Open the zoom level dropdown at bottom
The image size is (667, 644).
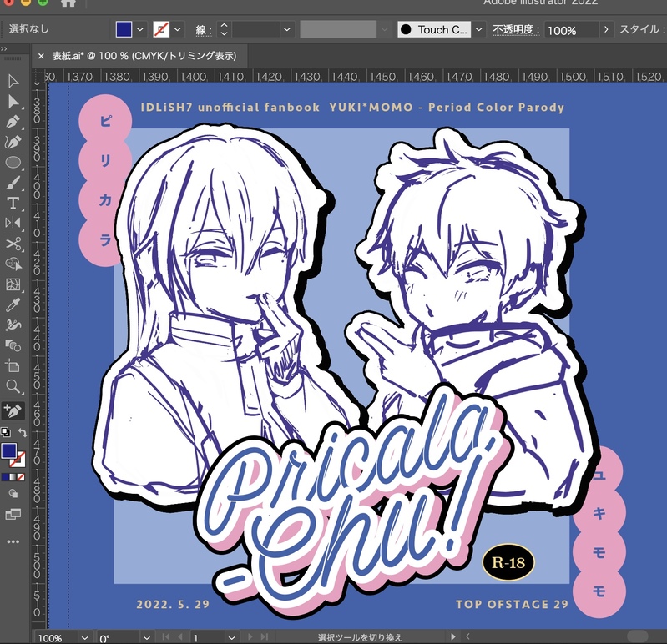[x=84, y=638]
